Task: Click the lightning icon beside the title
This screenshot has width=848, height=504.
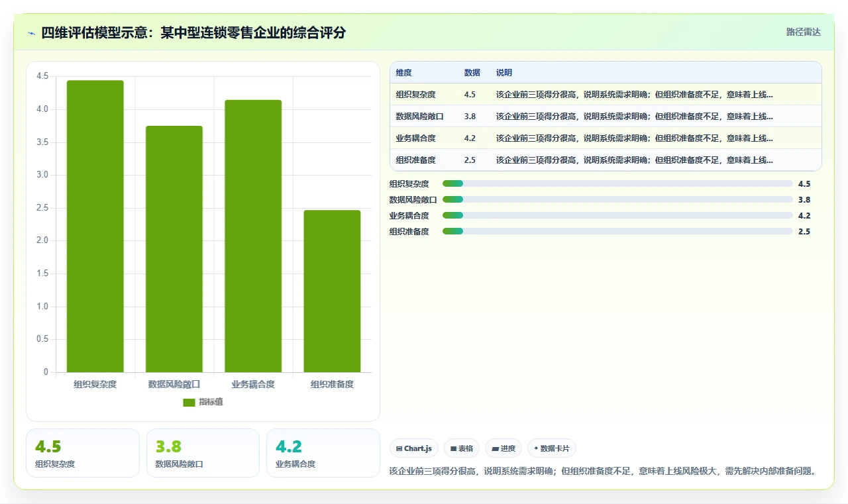Action: [32, 32]
